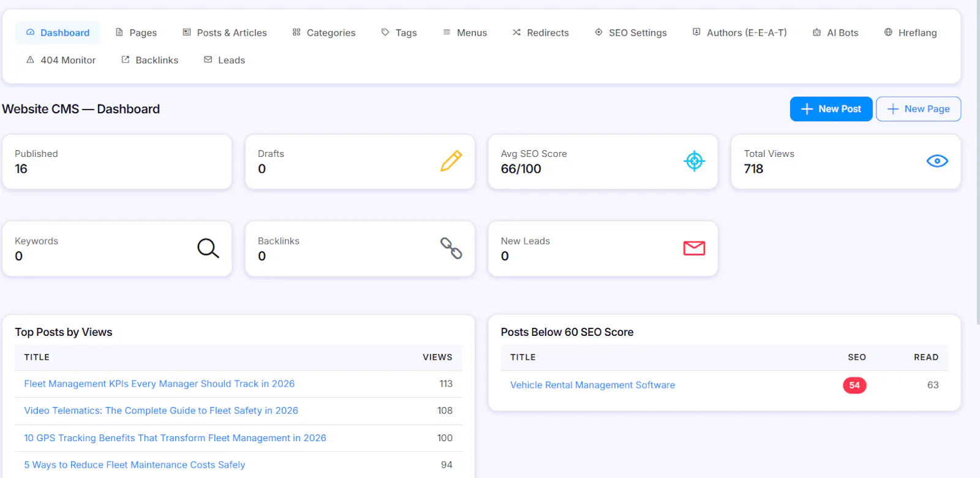The image size is (980, 478).
Task: Open the Published stat card
Action: [117, 162]
